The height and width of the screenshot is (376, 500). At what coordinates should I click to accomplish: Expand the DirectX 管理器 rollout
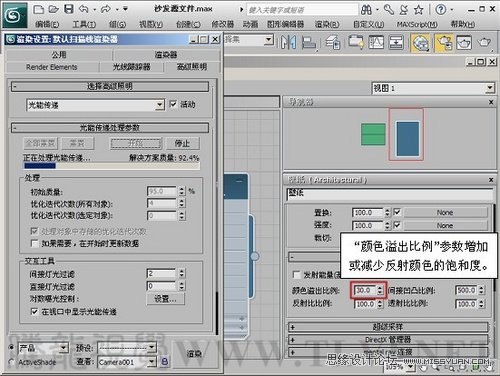(x=388, y=340)
